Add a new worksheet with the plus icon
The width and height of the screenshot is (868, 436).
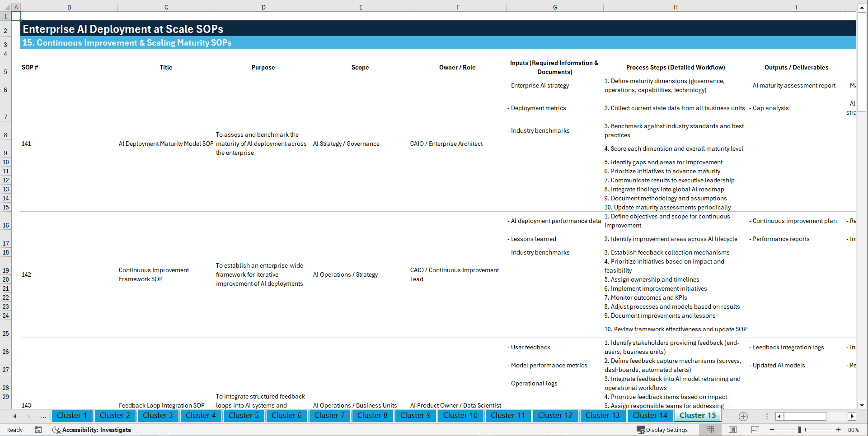pos(743,416)
